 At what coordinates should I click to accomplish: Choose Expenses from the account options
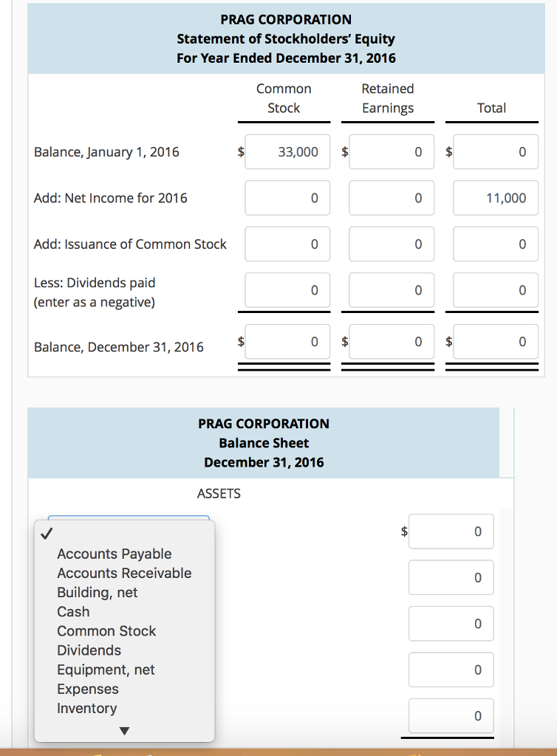point(86,688)
